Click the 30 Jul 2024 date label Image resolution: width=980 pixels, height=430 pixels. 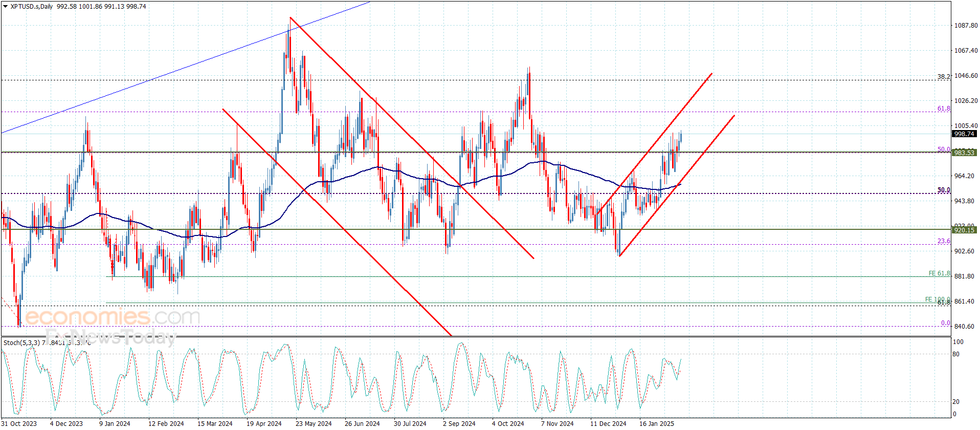click(x=410, y=423)
